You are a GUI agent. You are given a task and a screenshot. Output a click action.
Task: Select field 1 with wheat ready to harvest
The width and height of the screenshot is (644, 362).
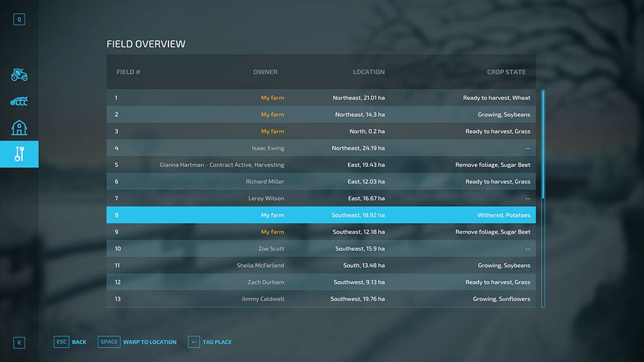pos(321,97)
